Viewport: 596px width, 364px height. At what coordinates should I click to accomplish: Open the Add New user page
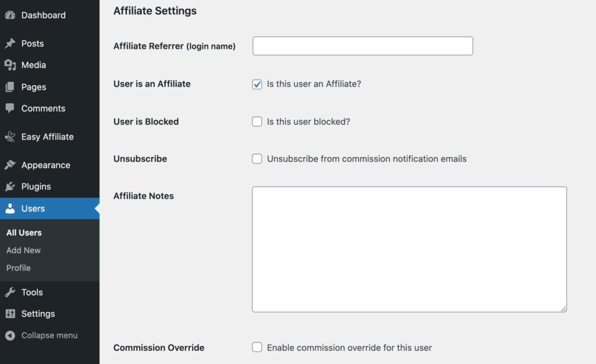[x=23, y=250]
